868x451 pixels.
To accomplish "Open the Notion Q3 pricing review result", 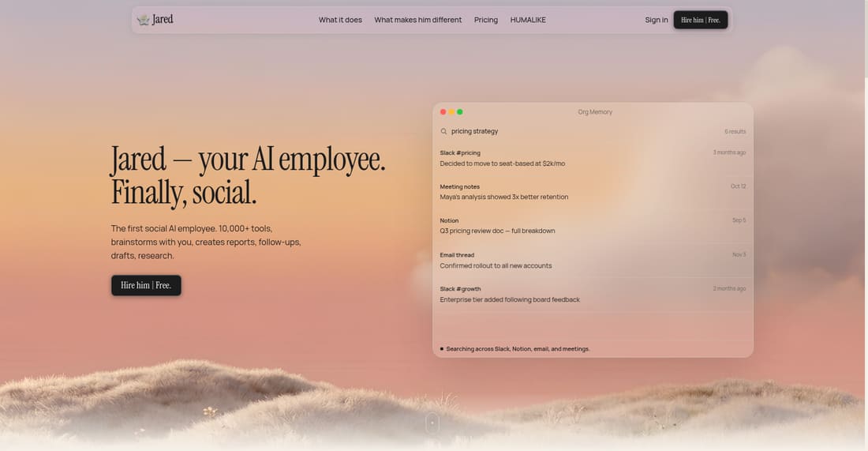I will point(593,226).
